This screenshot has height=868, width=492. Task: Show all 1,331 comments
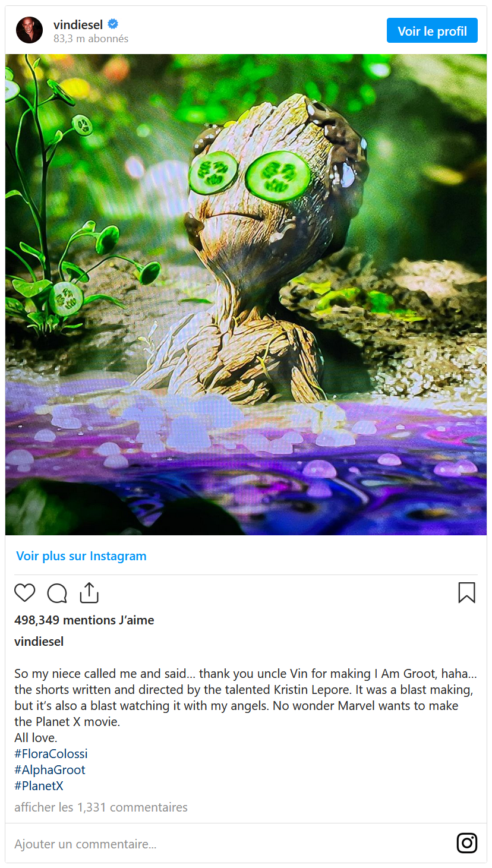(101, 807)
